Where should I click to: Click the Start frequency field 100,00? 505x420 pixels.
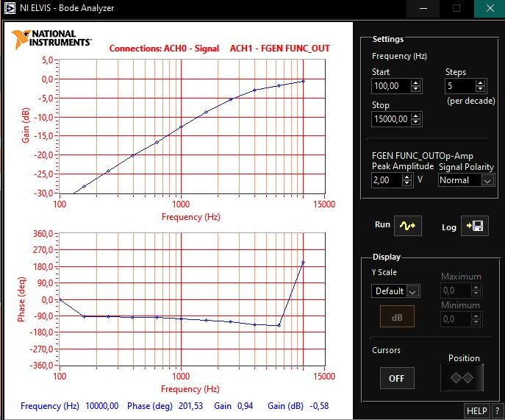tap(391, 86)
